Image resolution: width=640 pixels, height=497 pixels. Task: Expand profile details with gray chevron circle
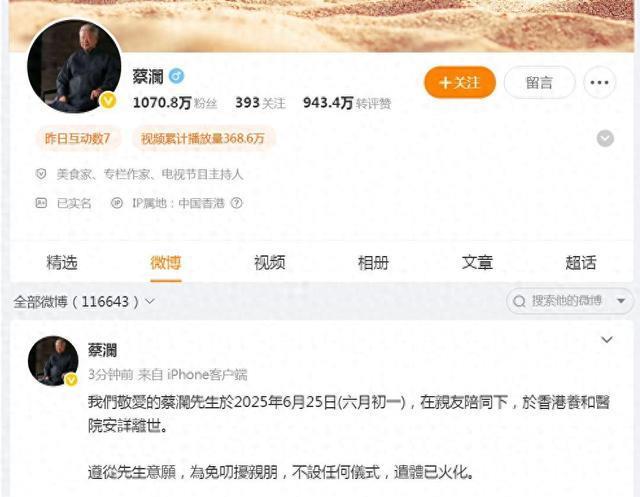coord(605,138)
